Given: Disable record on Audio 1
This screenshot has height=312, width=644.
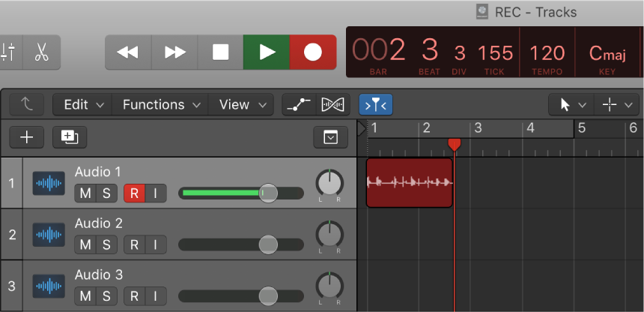Looking at the screenshot, I should (x=134, y=193).
